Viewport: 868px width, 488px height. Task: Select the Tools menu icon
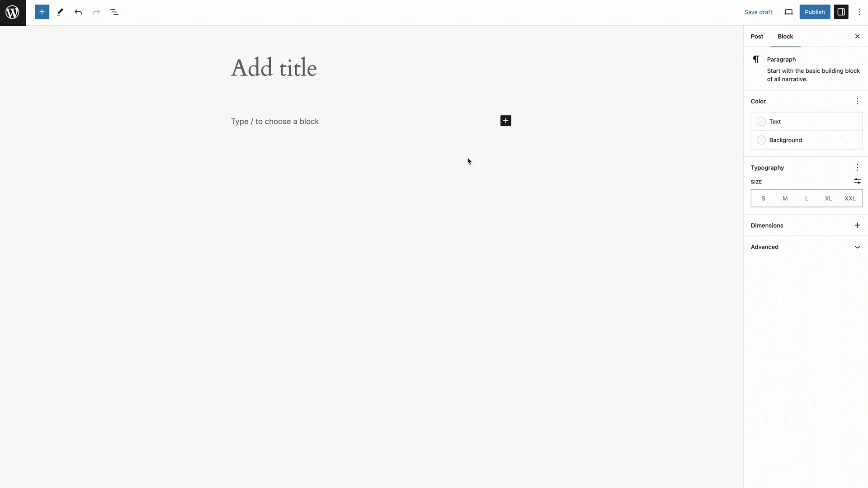pos(60,12)
